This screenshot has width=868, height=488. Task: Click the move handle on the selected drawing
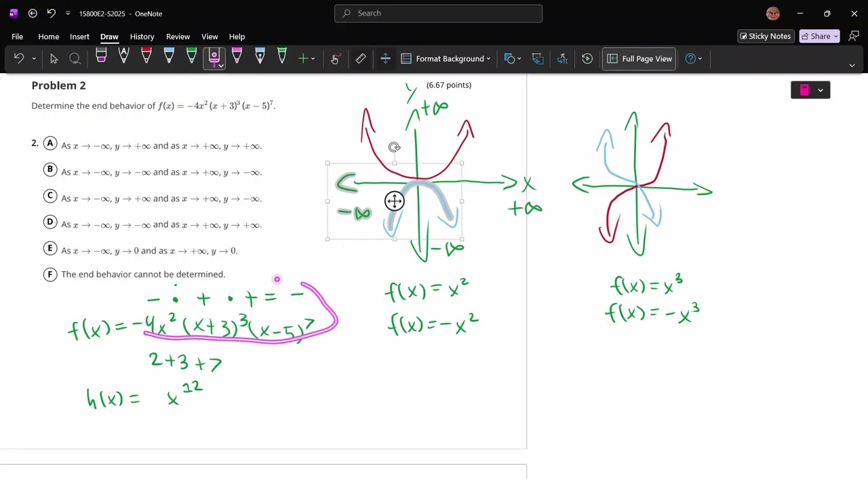pyautogui.click(x=395, y=201)
